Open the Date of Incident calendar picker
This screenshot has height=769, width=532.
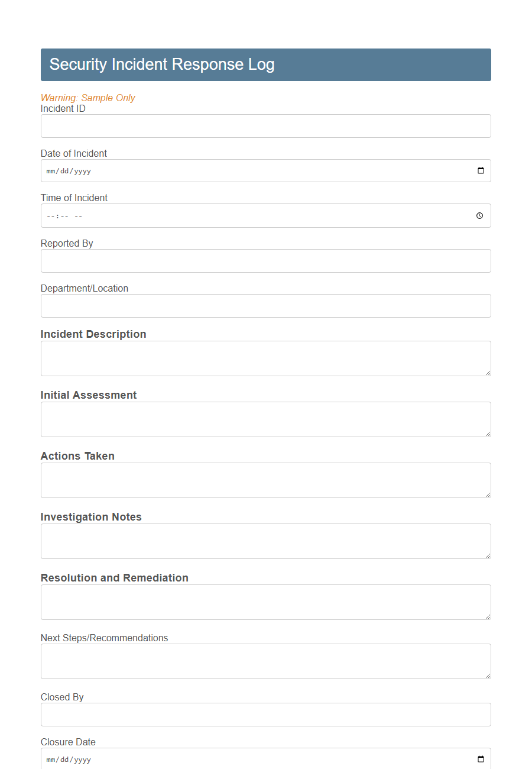tap(480, 170)
